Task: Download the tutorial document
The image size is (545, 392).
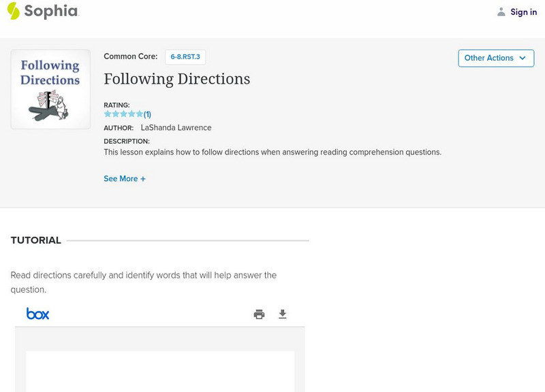Action: [x=283, y=314]
